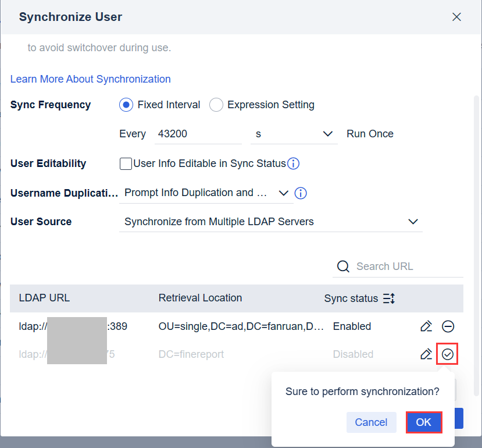Click the magnifying glass search icon
Viewport: 482px width, 448px height.
click(x=344, y=266)
